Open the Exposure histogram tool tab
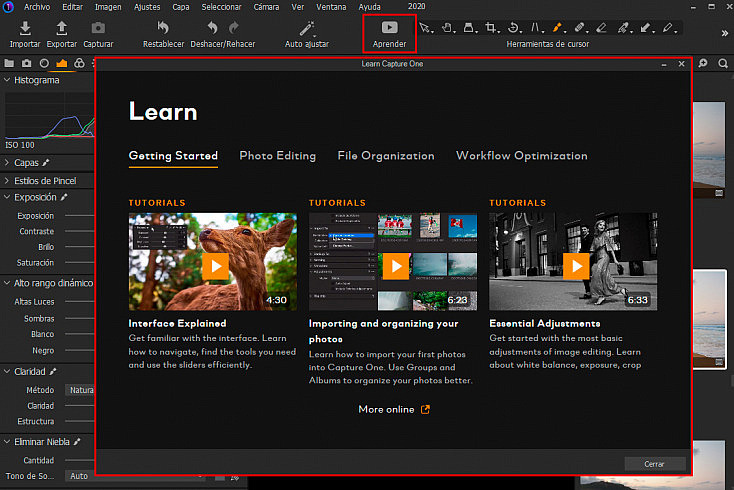 (62, 63)
